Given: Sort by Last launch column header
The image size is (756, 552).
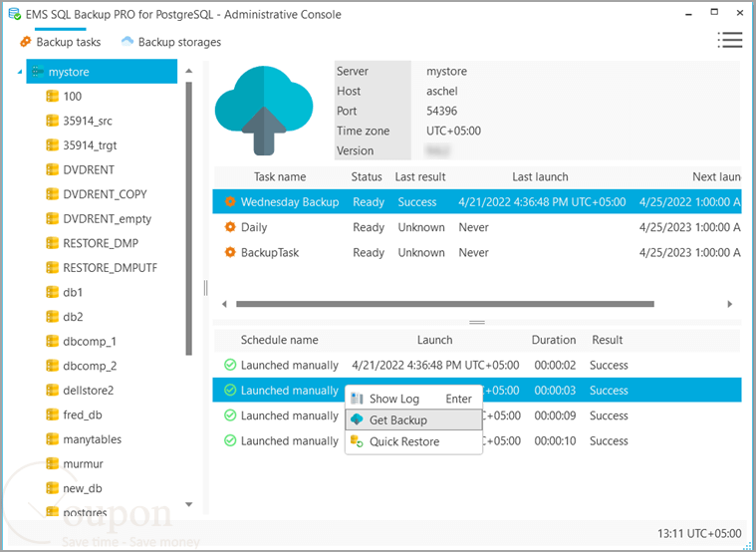Looking at the screenshot, I should point(540,177).
